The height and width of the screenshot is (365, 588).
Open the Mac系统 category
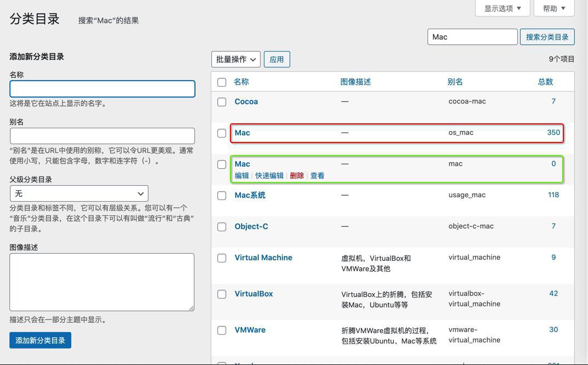point(250,195)
